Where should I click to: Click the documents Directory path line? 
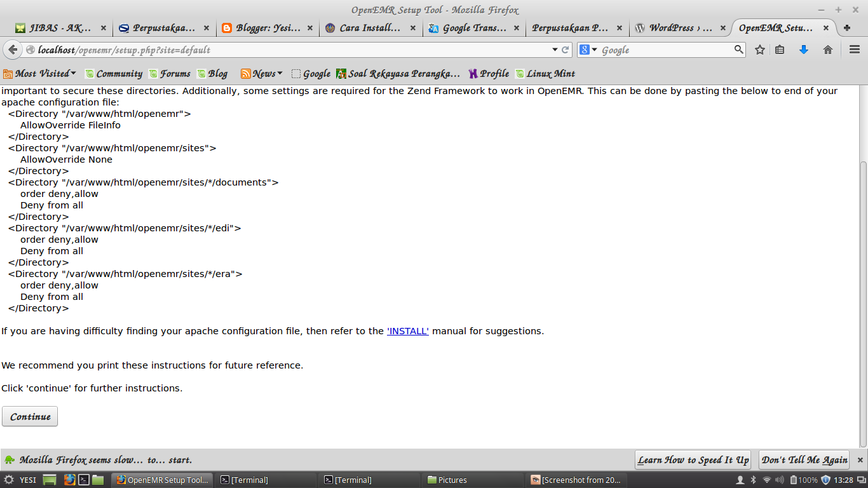144,182
